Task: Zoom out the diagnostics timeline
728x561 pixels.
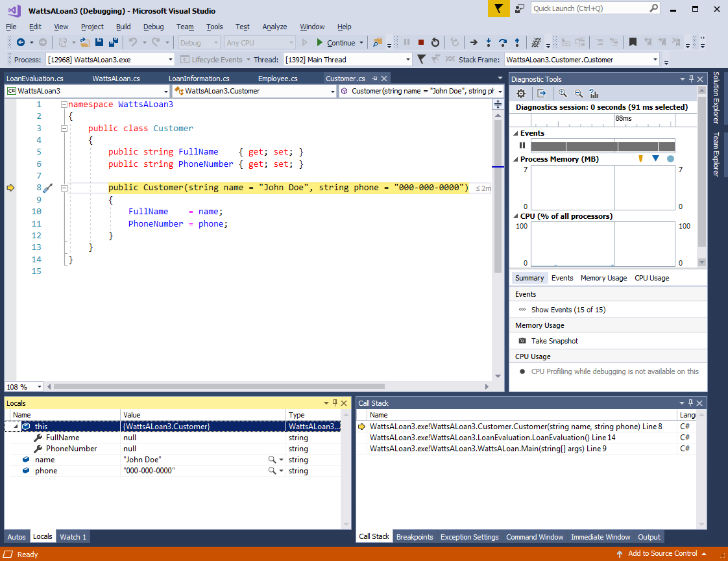Action: click(x=579, y=93)
